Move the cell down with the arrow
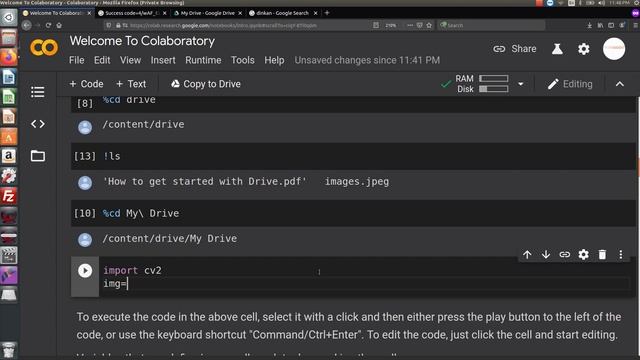Screen dimensions: 640x360 coord(546,255)
